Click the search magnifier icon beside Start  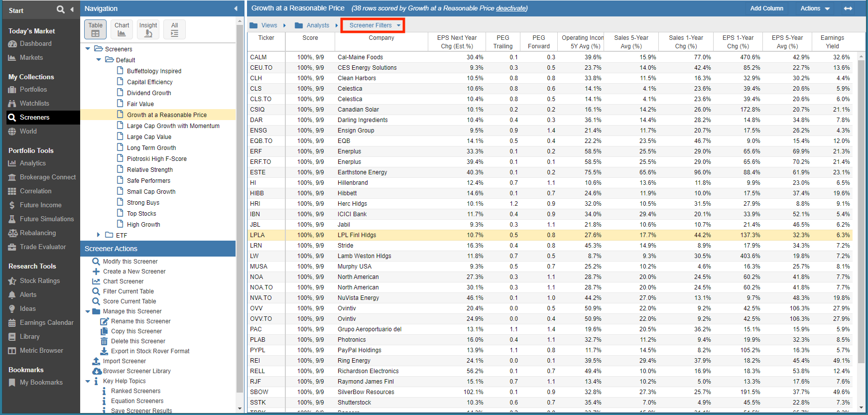coord(60,9)
